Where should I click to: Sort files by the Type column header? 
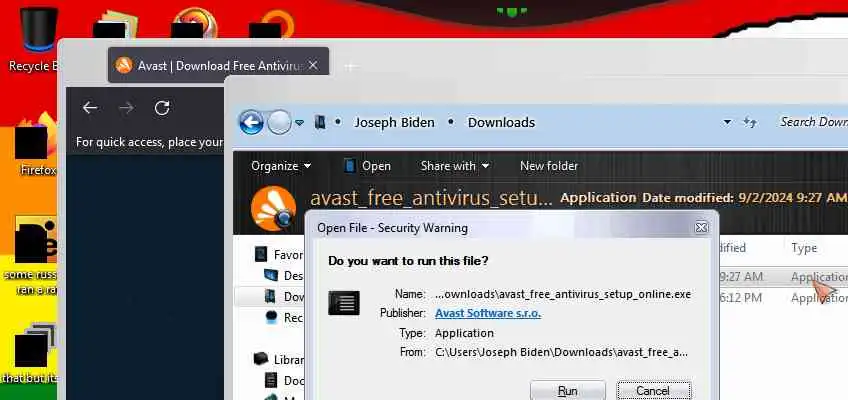point(804,248)
